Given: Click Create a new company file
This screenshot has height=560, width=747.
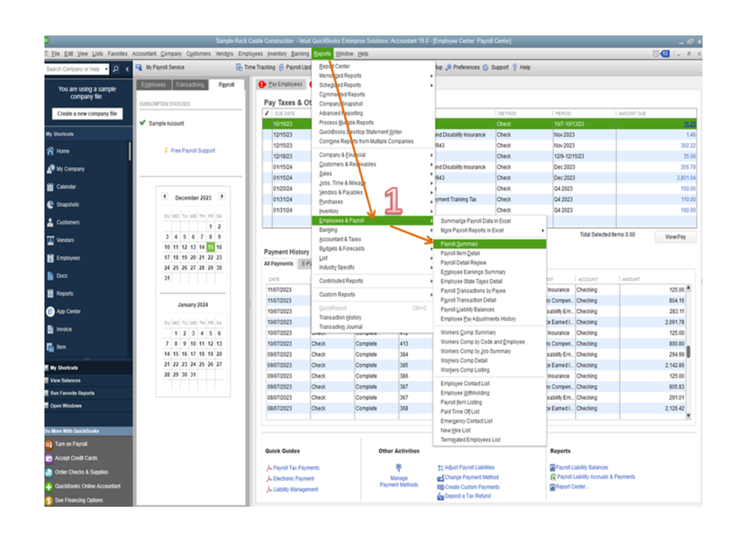Looking at the screenshot, I should pos(87,114).
